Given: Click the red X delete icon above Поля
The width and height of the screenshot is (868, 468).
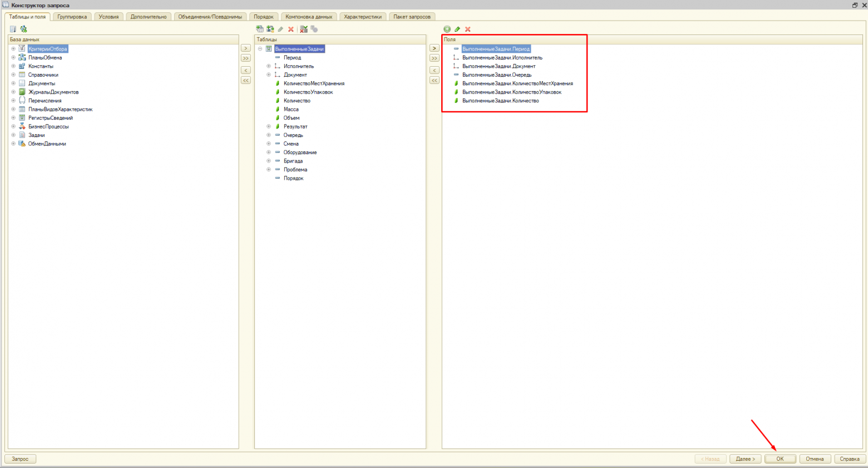Looking at the screenshot, I should tap(467, 29).
